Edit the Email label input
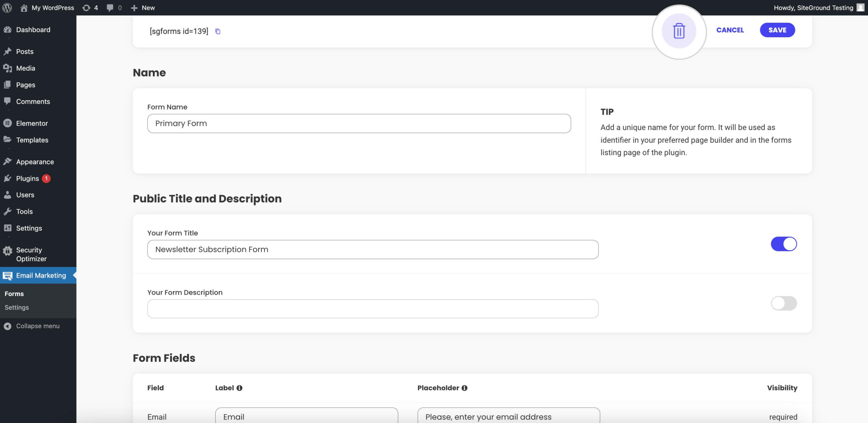This screenshot has height=423, width=868. tap(307, 416)
